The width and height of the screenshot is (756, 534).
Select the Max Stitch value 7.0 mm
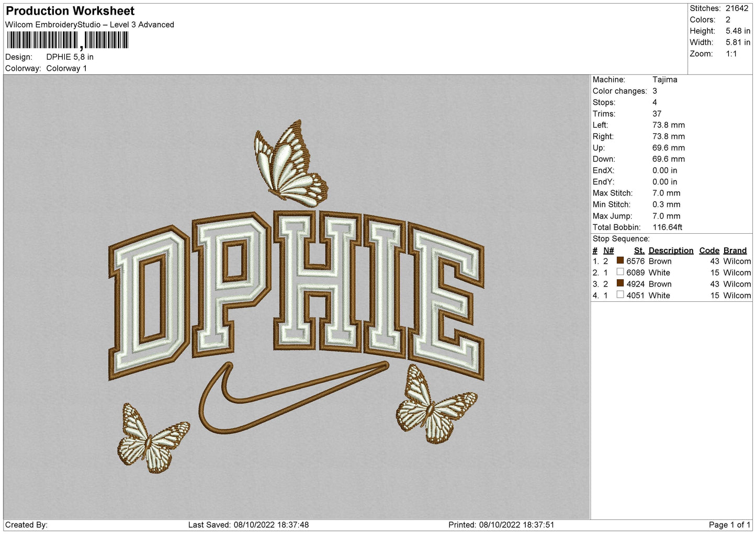[x=666, y=193]
